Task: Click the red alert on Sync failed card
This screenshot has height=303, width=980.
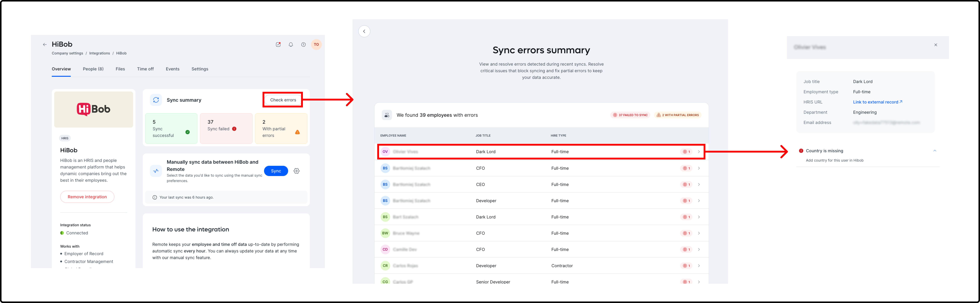Action: [x=234, y=129]
